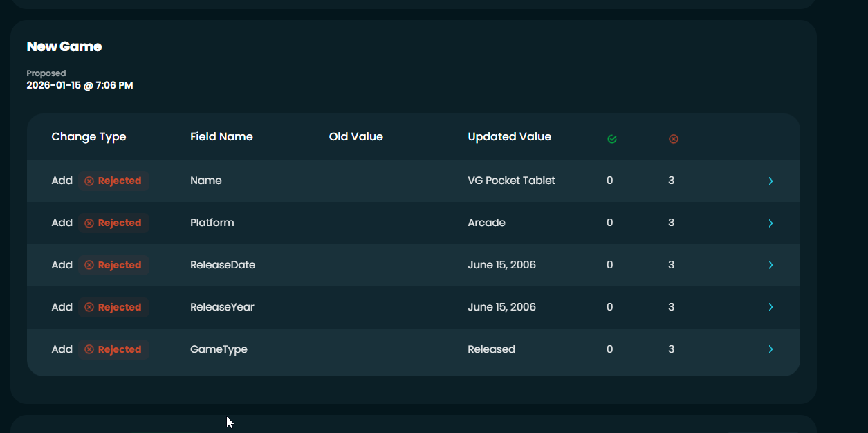868x433 pixels.
Task: Click the reject count in the GameType row
Action: (671, 349)
